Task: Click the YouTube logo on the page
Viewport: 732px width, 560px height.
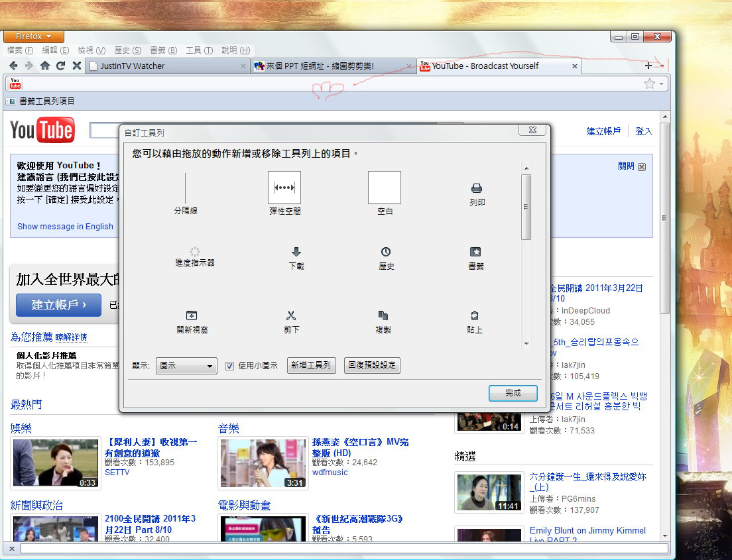Action: [42, 130]
